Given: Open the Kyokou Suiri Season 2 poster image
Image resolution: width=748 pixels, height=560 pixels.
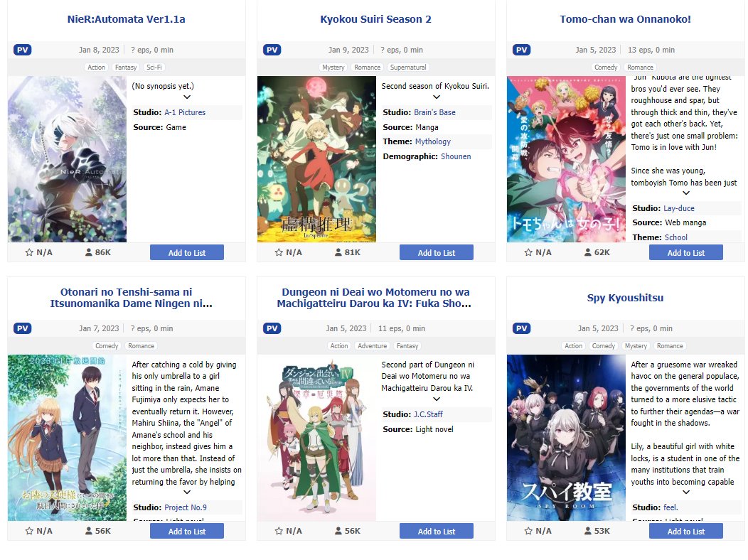Looking at the screenshot, I should 316,159.
